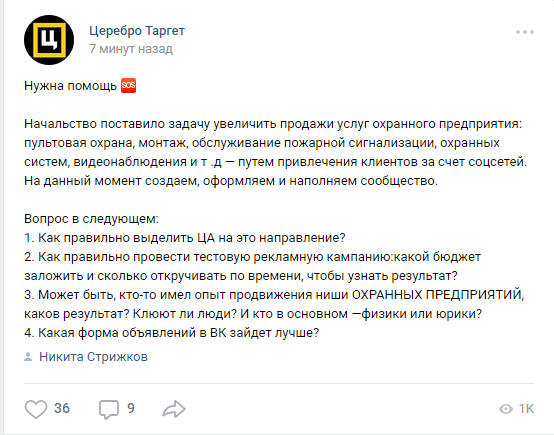Screen dimensions: 554x435
Task: Click the SOS emoji in the post
Action: click(128, 86)
